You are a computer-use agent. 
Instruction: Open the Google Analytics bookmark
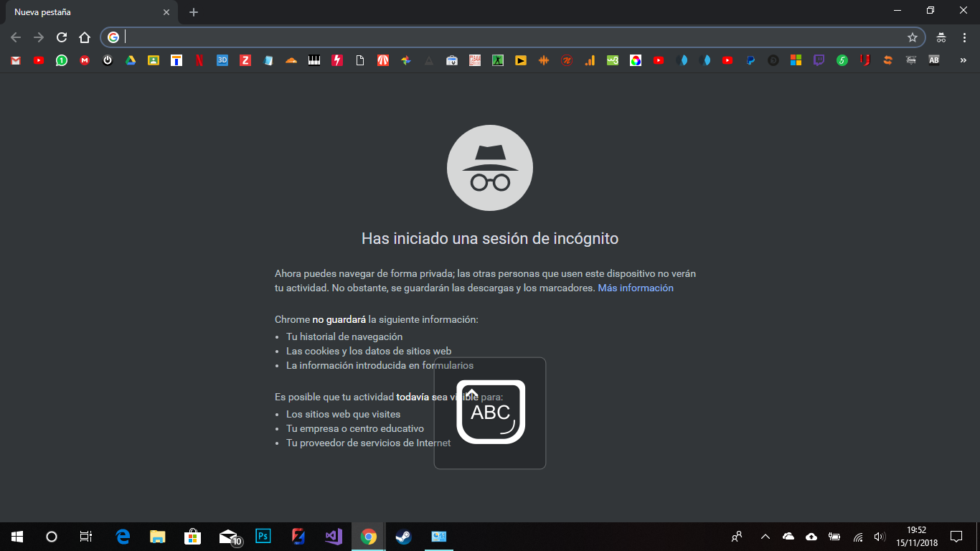[x=590, y=61]
